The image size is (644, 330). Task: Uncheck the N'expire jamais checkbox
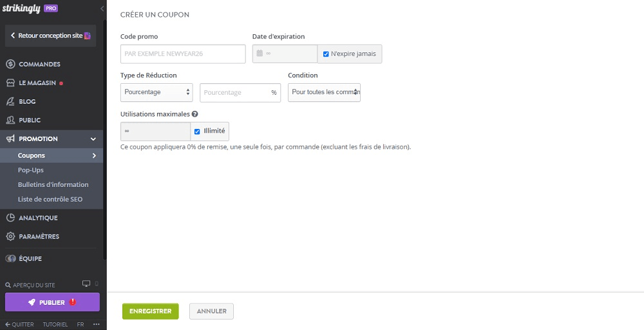(x=326, y=54)
